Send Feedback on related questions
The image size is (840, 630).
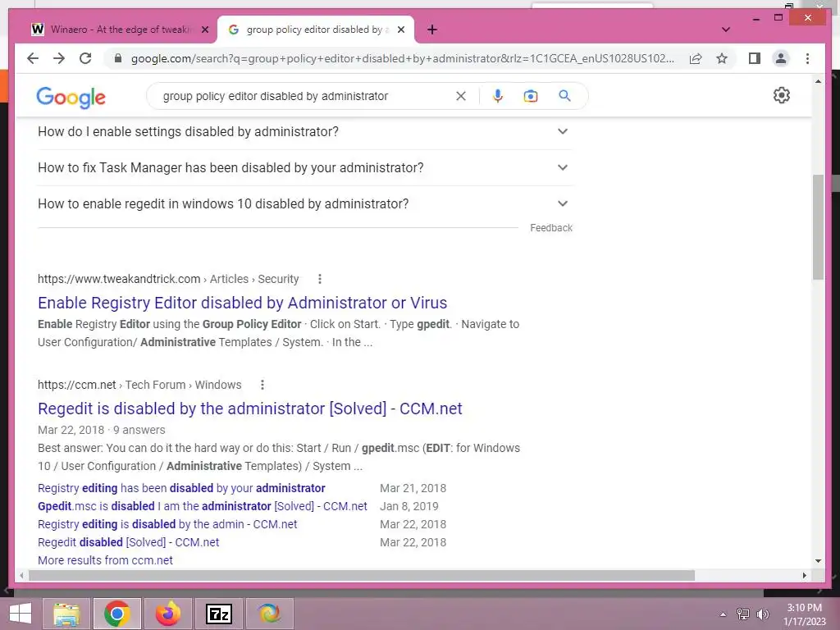551,228
